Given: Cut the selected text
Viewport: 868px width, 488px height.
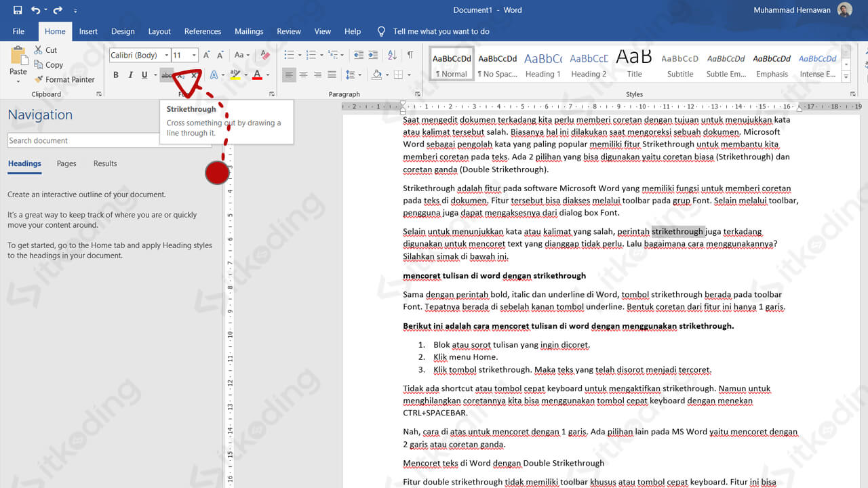Looking at the screenshot, I should tap(45, 50).
